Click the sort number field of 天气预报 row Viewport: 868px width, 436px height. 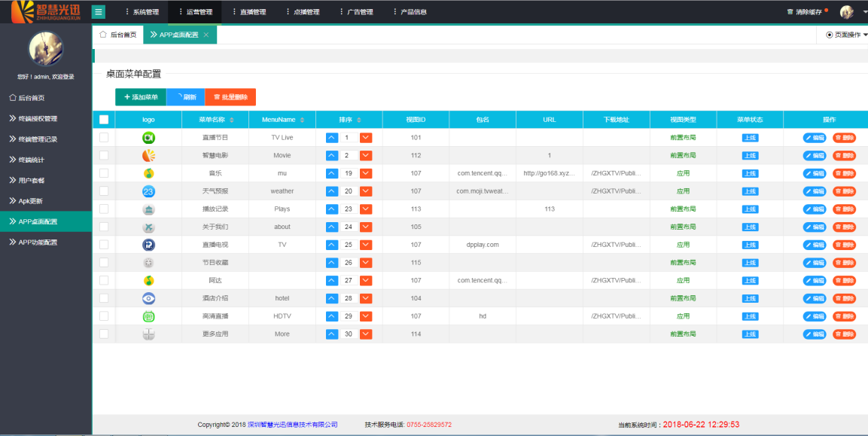coord(349,191)
